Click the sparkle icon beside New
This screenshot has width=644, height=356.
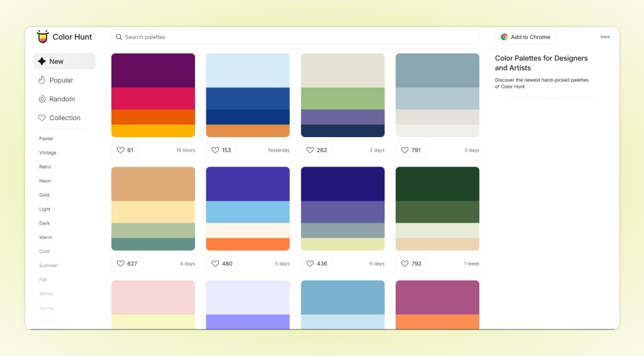point(42,61)
